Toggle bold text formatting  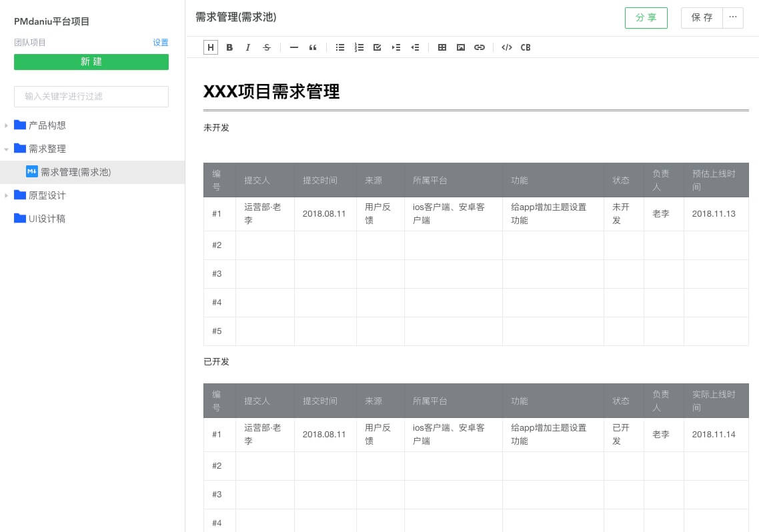[x=229, y=47]
